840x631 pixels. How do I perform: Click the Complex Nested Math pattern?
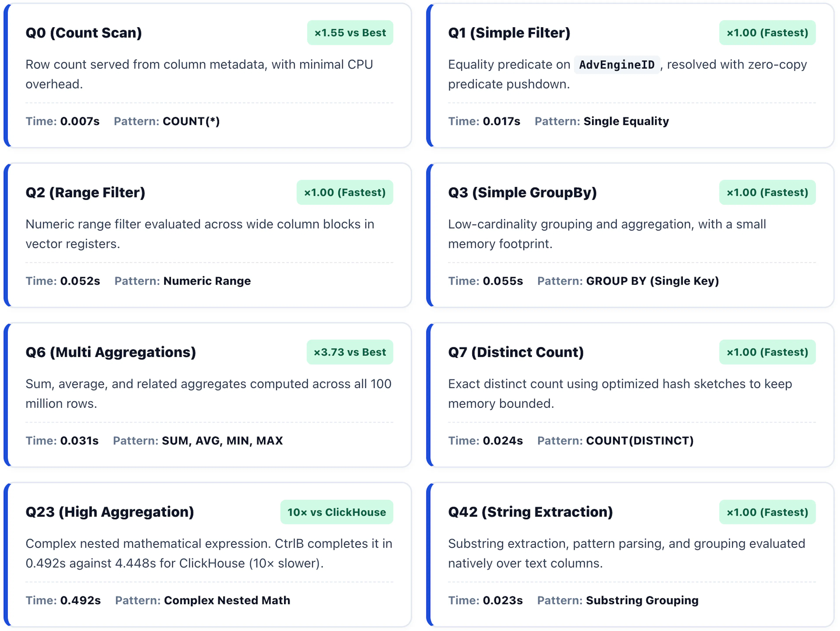click(x=227, y=601)
